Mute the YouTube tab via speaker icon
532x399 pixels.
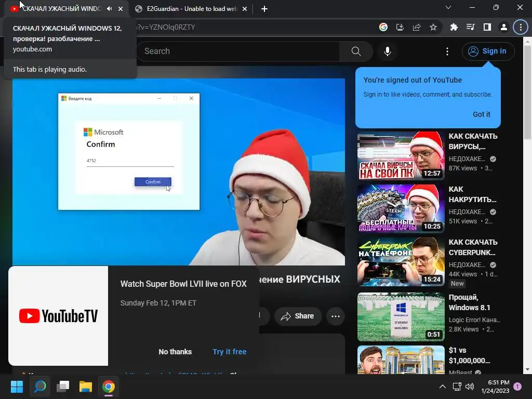[109, 9]
